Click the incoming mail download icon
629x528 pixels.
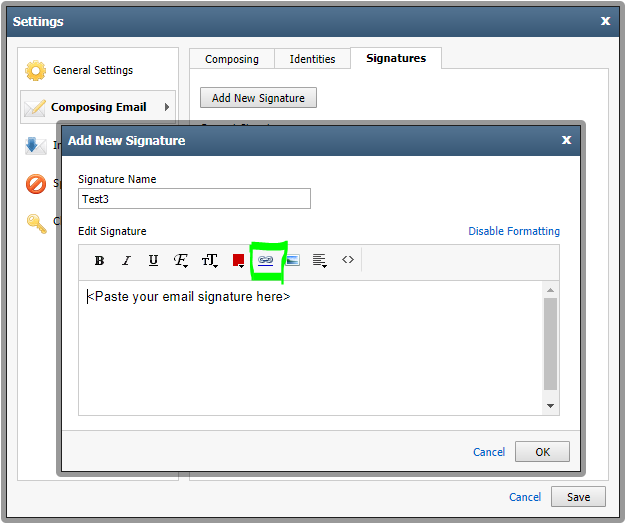pyautogui.click(x=35, y=146)
